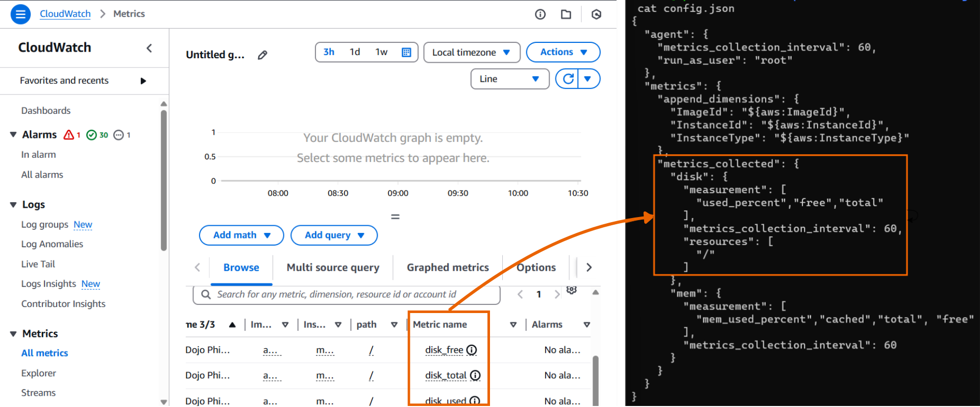Sort ascending by the first column arrow

click(232, 325)
